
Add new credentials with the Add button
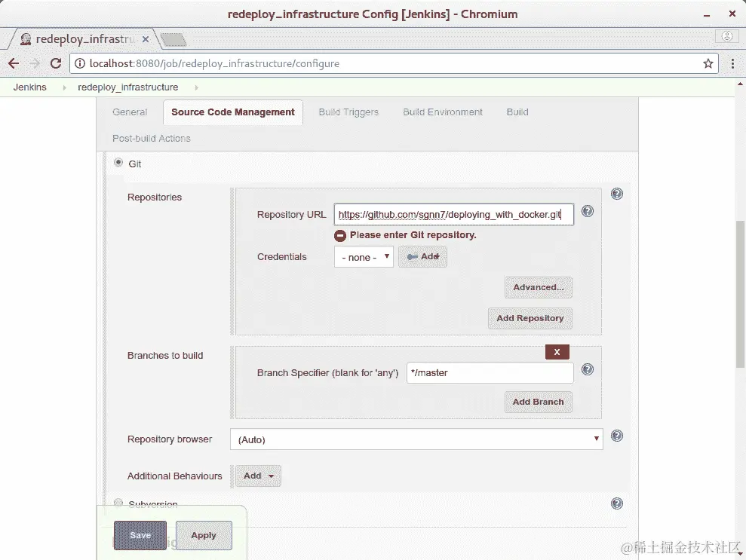click(422, 257)
